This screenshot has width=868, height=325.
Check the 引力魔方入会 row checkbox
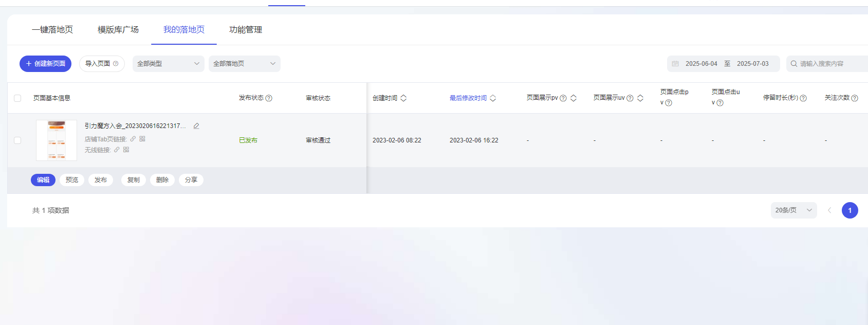(17, 140)
